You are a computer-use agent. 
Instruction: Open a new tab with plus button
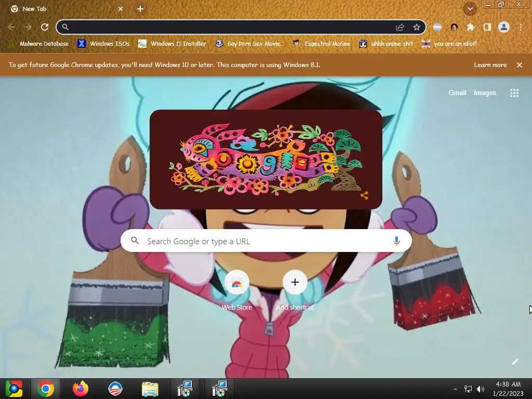140,9
